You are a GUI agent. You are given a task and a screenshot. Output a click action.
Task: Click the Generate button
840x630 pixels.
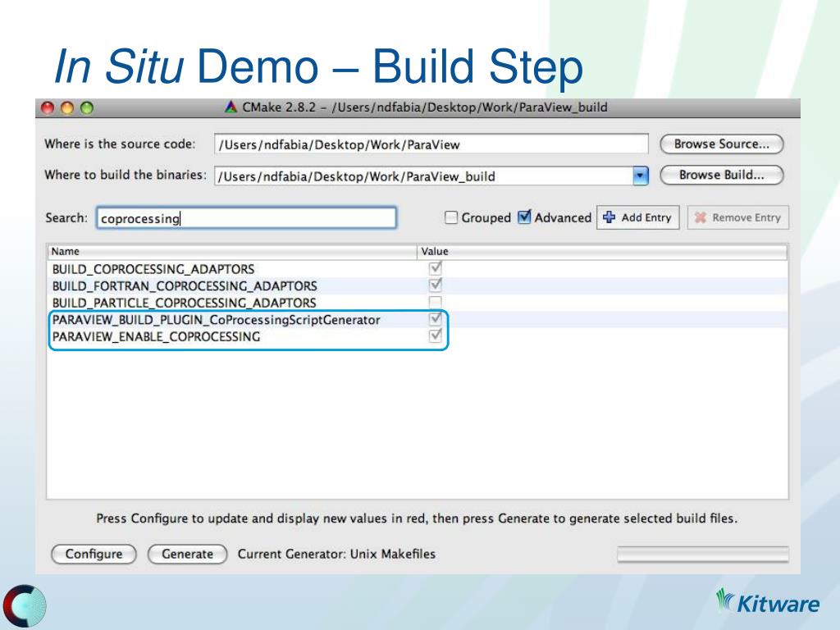coord(188,554)
